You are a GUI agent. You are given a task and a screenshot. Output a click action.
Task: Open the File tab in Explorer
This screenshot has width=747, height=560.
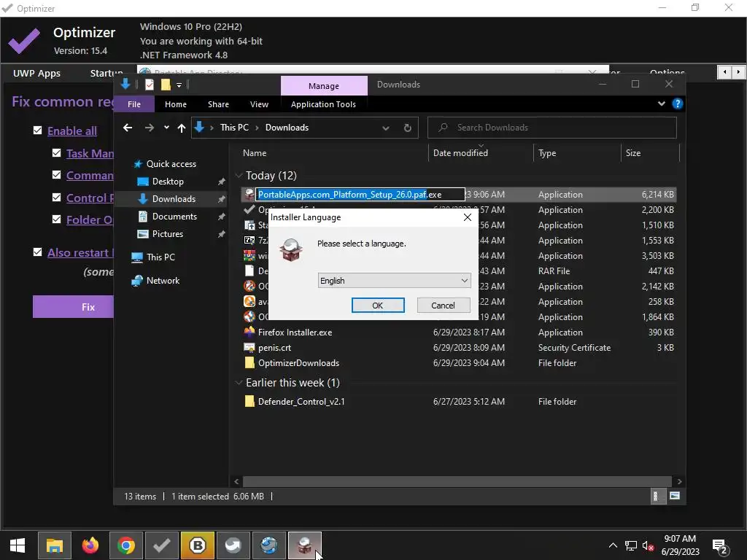click(x=134, y=104)
